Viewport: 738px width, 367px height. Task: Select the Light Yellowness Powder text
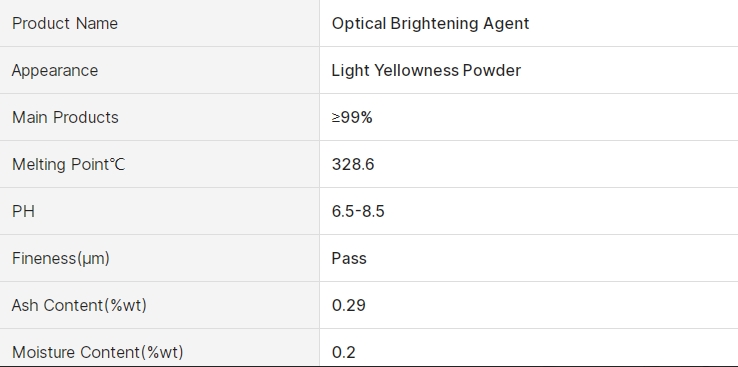click(426, 70)
